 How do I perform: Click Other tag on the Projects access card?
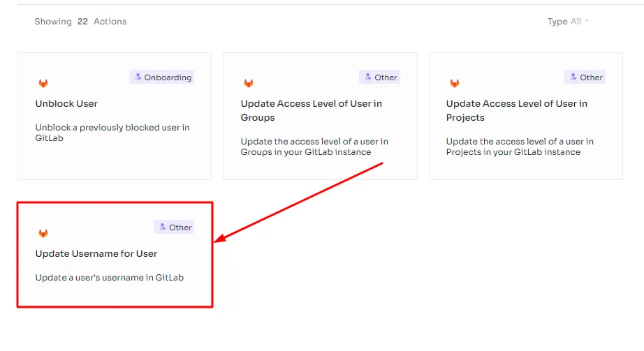click(585, 77)
